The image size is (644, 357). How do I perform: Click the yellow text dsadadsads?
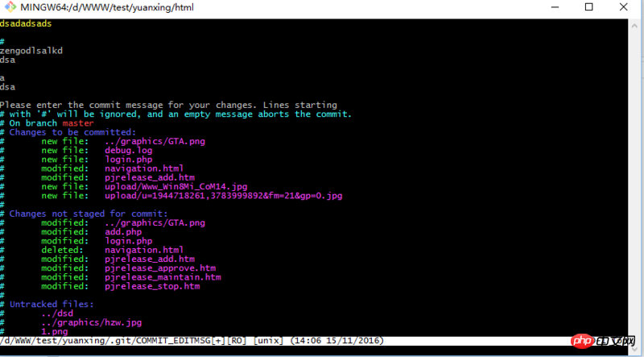click(26, 23)
